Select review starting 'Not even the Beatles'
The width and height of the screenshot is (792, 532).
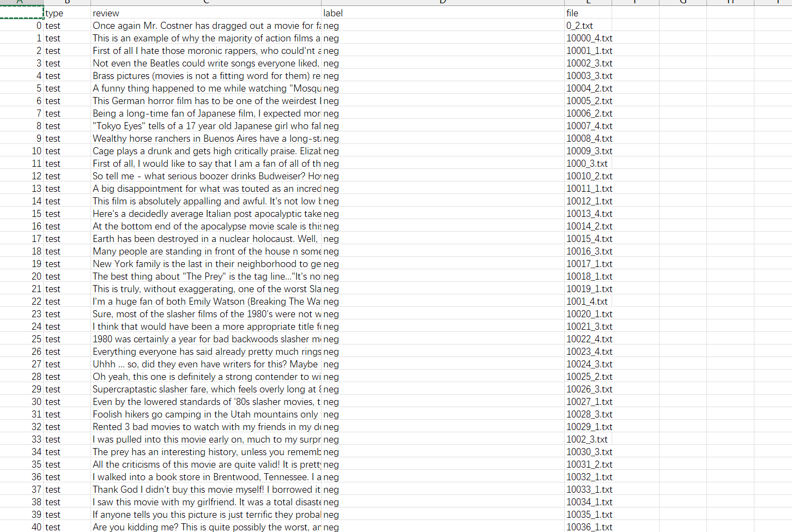coord(206,63)
